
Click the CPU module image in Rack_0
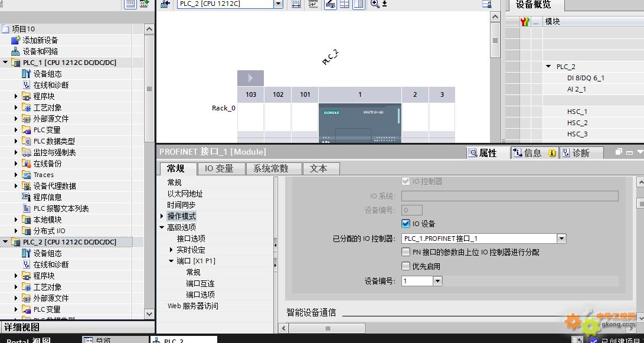pos(360,123)
